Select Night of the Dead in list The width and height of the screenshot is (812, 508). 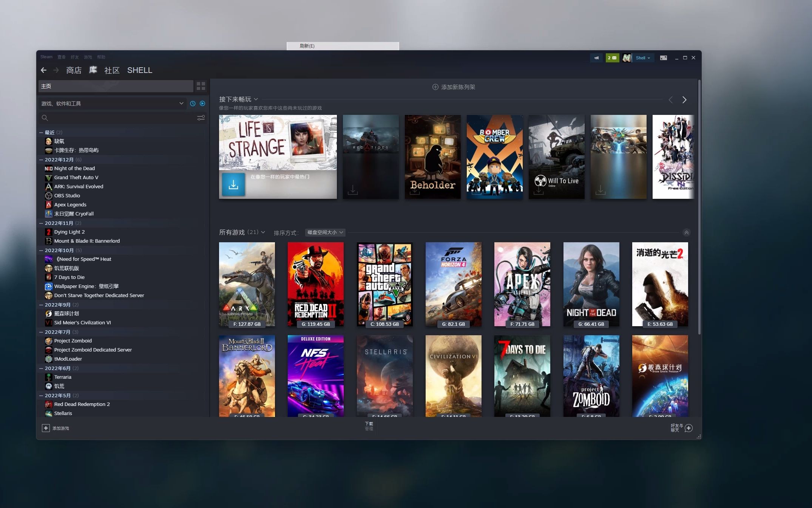pos(74,169)
